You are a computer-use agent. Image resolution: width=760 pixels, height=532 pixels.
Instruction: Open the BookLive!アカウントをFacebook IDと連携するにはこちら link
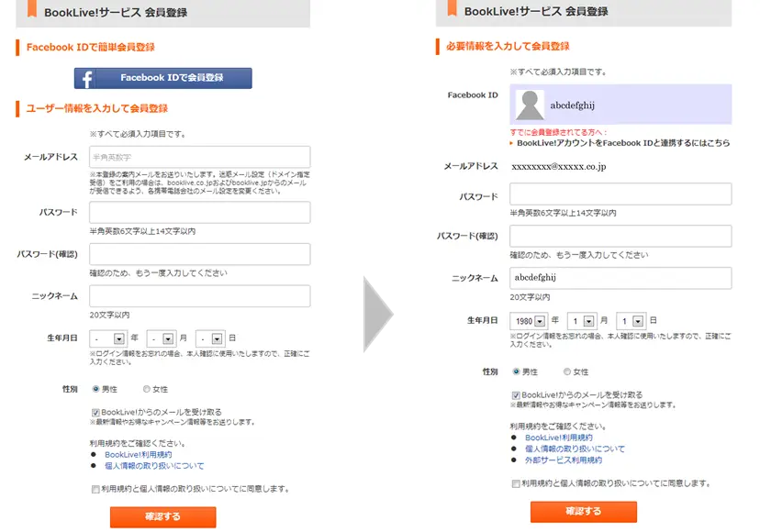pos(623,143)
